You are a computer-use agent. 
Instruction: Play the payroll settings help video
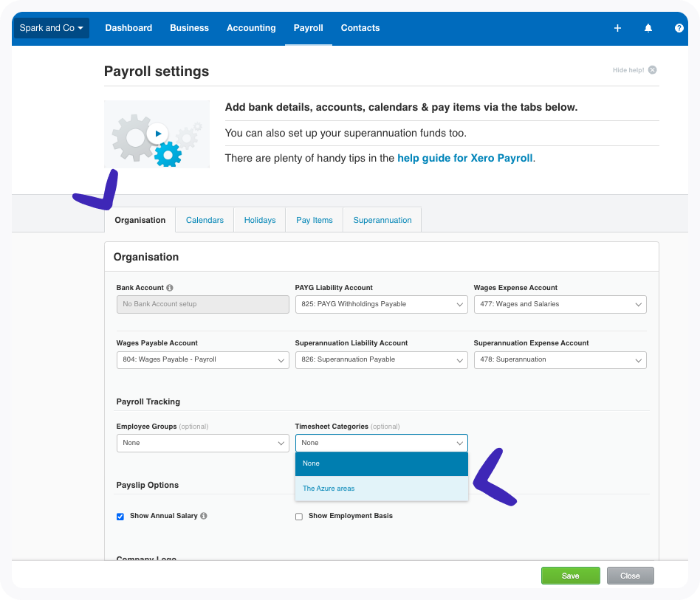click(157, 134)
